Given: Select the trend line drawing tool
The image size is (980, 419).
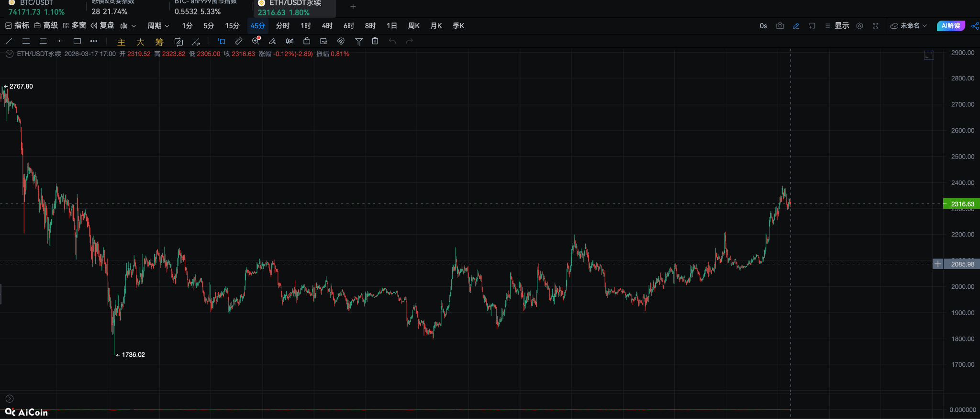Looking at the screenshot, I should (9, 41).
